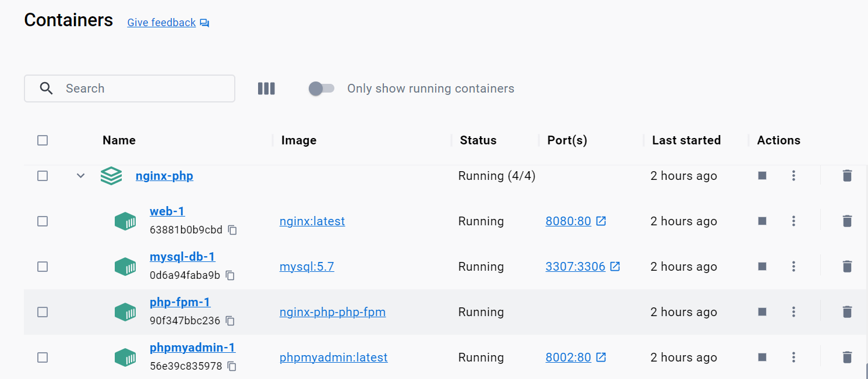868x379 pixels.
Task: Delete the phpmyadmin-1 container
Action: coord(847,357)
